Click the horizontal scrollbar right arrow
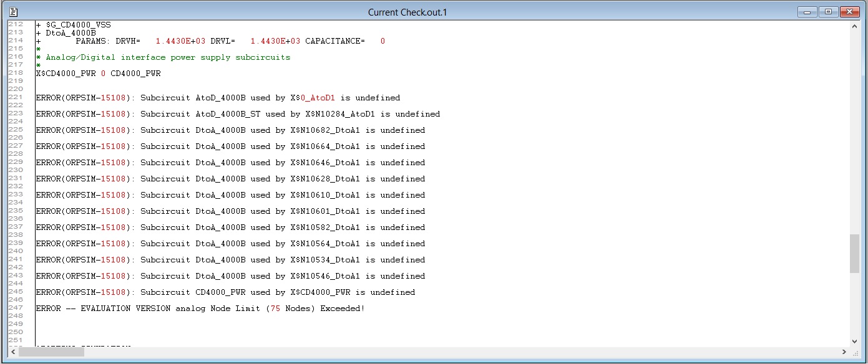This screenshot has width=868, height=364. [x=844, y=352]
